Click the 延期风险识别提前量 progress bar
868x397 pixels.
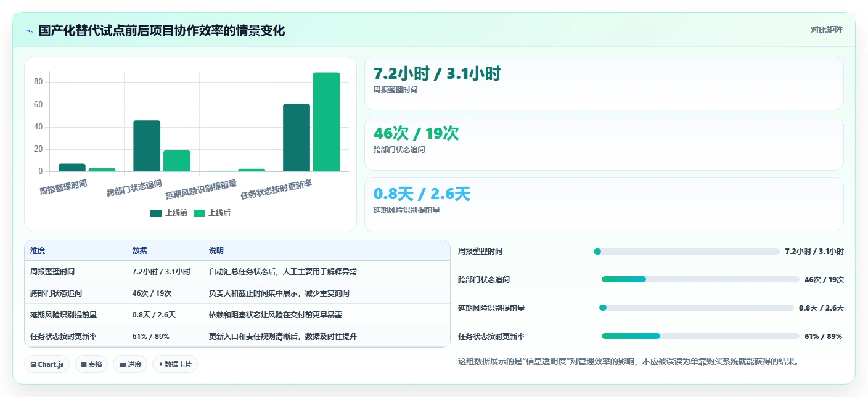(x=697, y=308)
